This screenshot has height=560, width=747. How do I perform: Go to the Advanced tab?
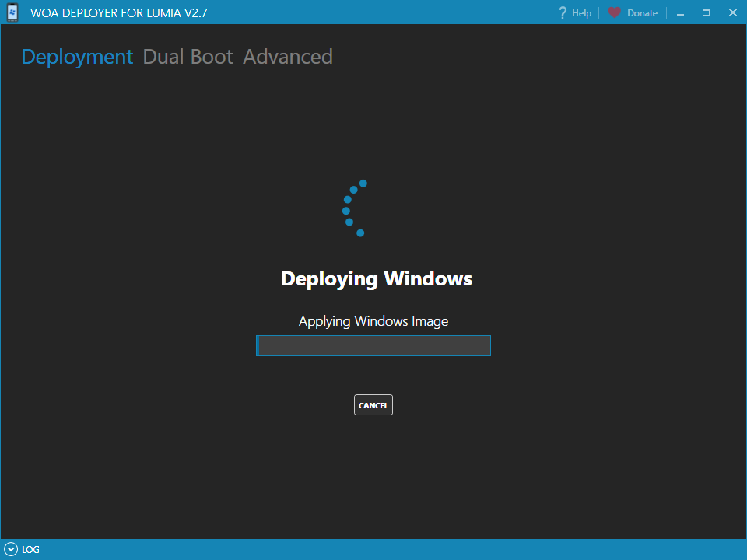click(288, 57)
